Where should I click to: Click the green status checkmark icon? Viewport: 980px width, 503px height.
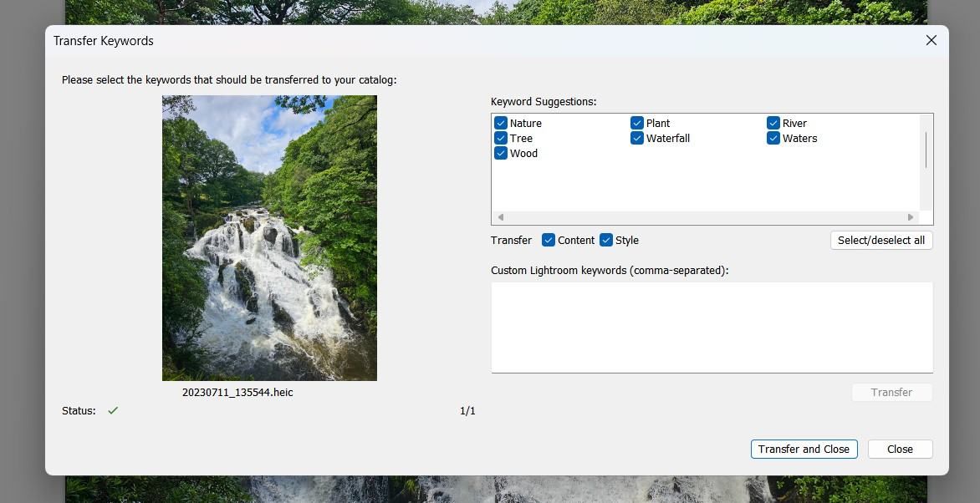click(x=113, y=410)
